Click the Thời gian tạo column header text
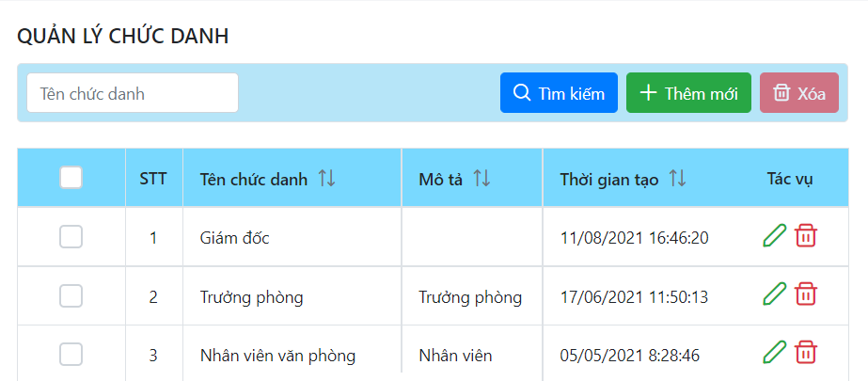The width and height of the screenshot is (868, 381). [609, 179]
